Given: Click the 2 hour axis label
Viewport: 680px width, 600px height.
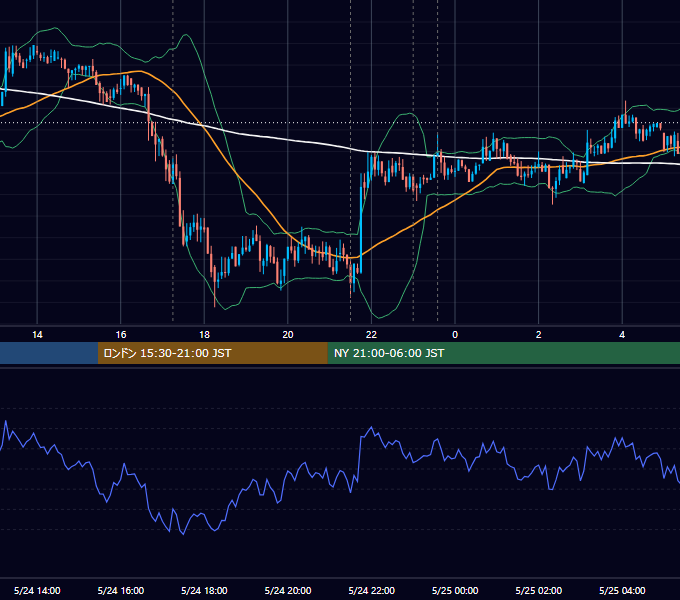Looking at the screenshot, I should coord(539,335).
